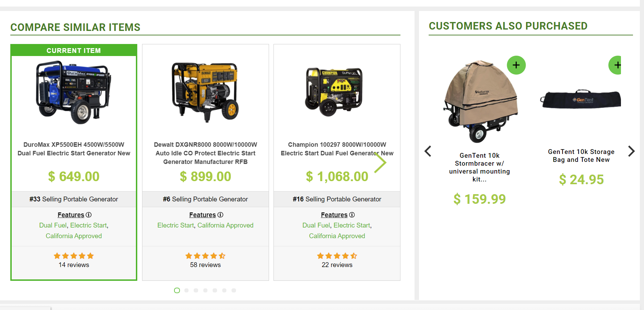Viewport: 644px width, 310px height.
Task: Click Electric Start feature under DuroMax
Action: (88, 225)
